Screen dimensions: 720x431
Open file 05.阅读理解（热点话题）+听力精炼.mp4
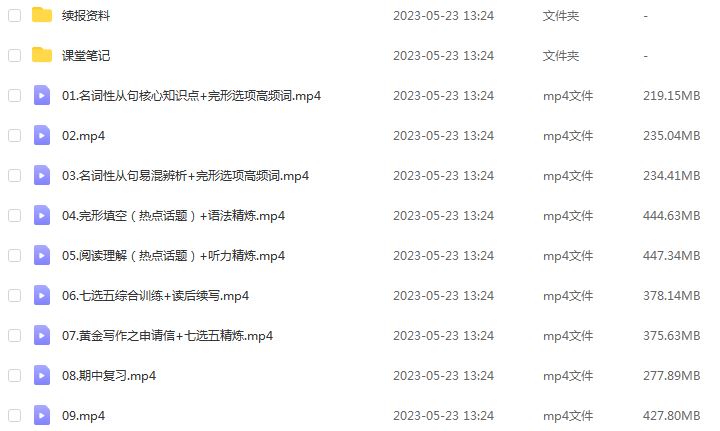click(x=174, y=256)
